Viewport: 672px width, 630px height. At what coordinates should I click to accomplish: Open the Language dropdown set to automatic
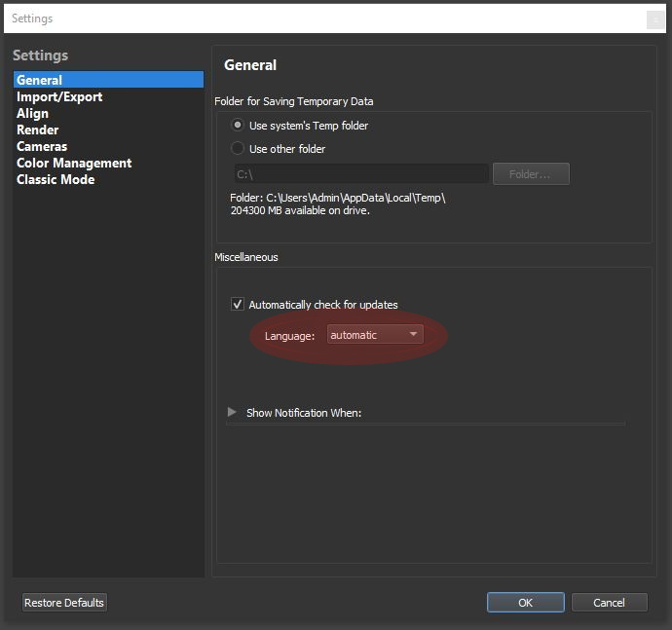(375, 335)
